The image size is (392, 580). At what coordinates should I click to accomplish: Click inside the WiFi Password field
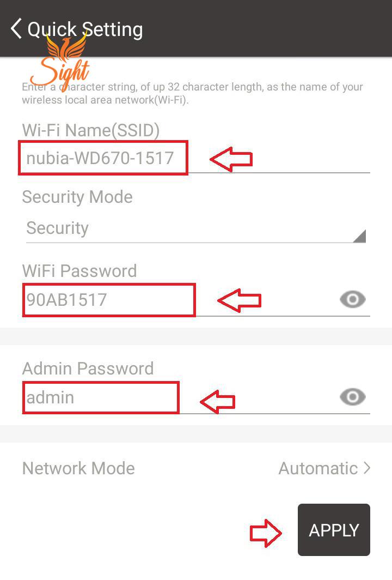[109, 299]
